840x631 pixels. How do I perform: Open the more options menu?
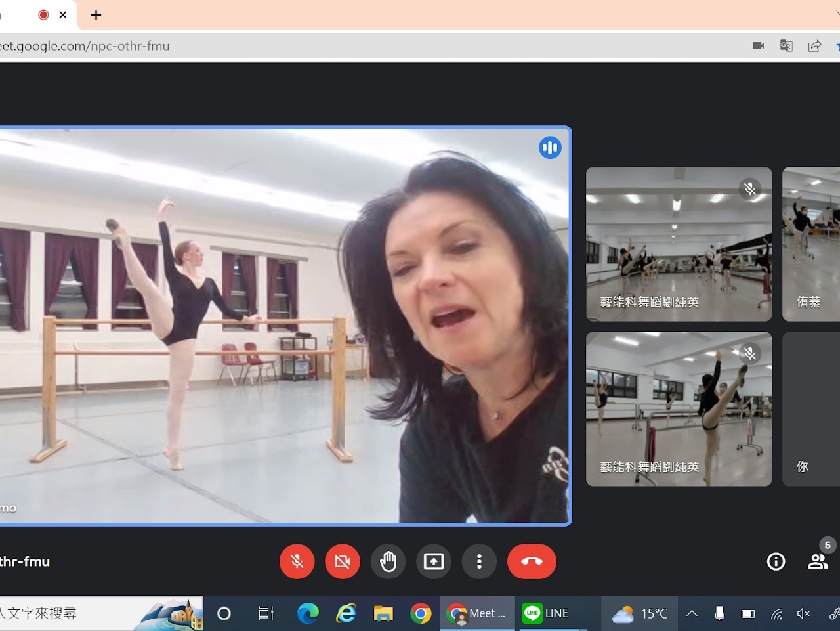[479, 561]
